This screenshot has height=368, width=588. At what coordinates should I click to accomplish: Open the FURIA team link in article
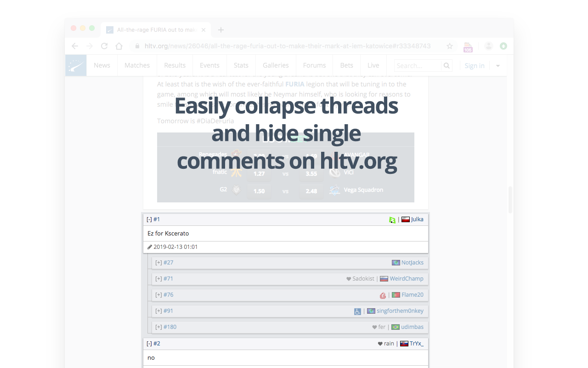[x=295, y=84]
